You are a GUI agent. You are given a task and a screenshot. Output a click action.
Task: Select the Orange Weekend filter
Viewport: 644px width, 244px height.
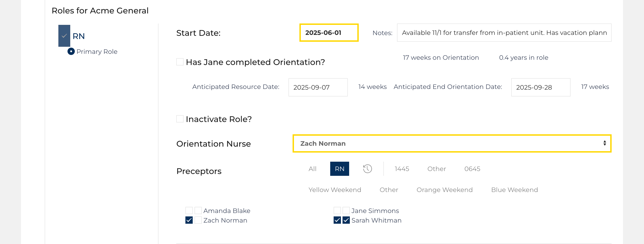tap(444, 190)
